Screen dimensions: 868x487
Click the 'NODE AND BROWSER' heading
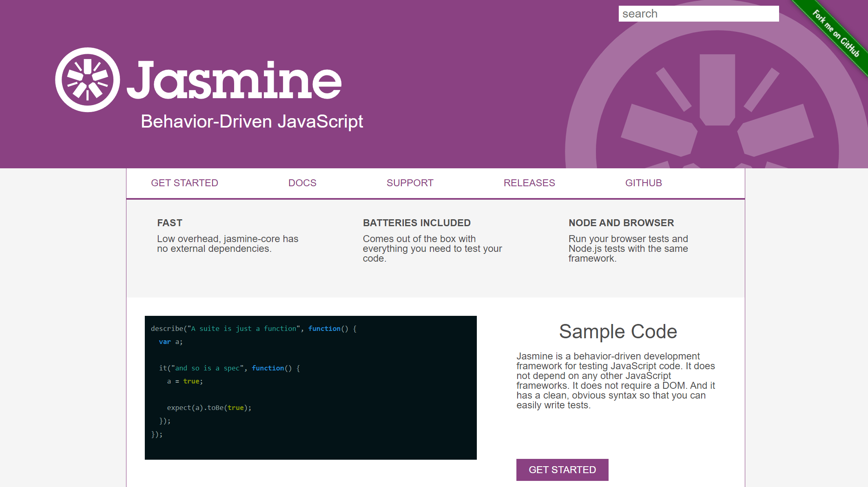[x=621, y=223]
